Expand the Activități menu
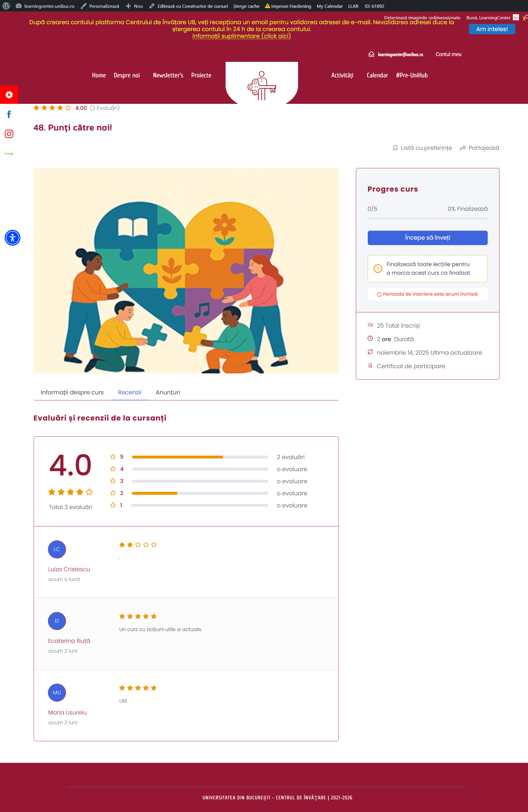 pos(342,75)
